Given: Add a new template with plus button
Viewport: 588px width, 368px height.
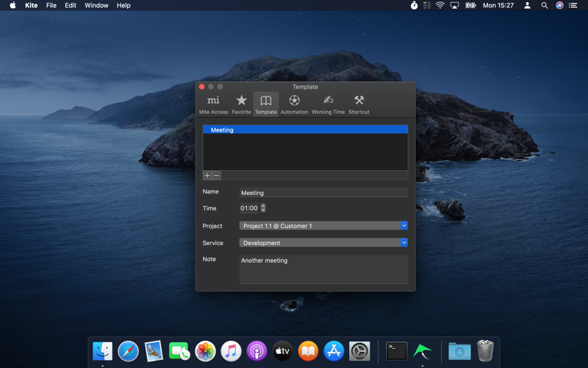Looking at the screenshot, I should (207, 176).
